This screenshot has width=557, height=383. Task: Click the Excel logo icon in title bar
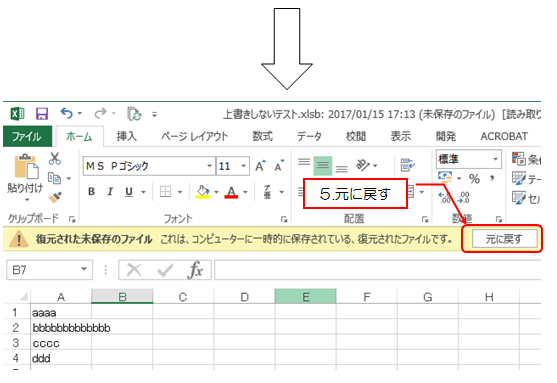17,114
